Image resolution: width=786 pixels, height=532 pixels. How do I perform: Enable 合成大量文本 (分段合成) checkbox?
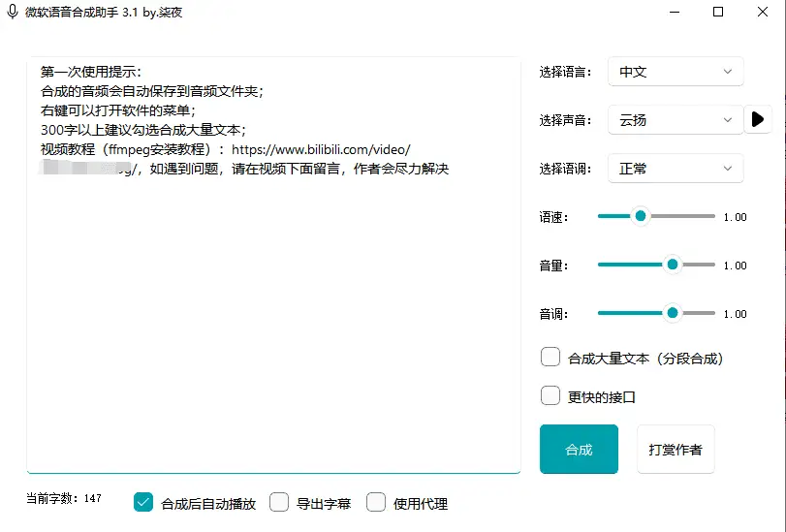tap(550, 357)
